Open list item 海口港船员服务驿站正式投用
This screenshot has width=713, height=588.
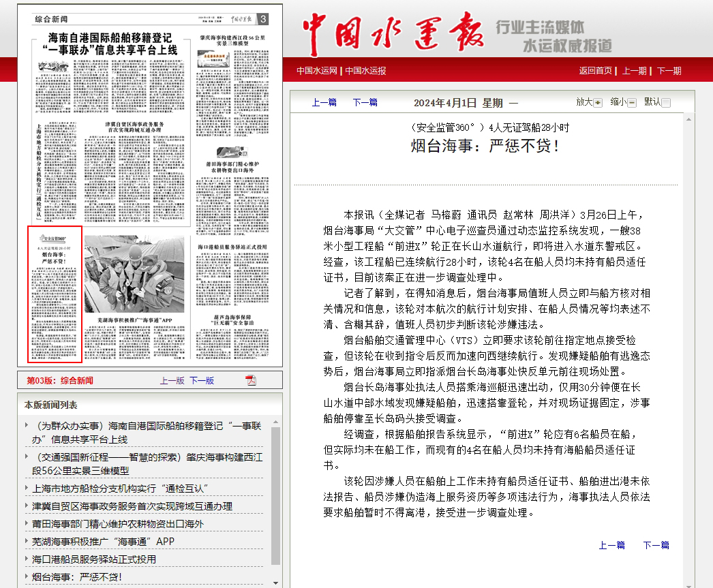(94, 559)
